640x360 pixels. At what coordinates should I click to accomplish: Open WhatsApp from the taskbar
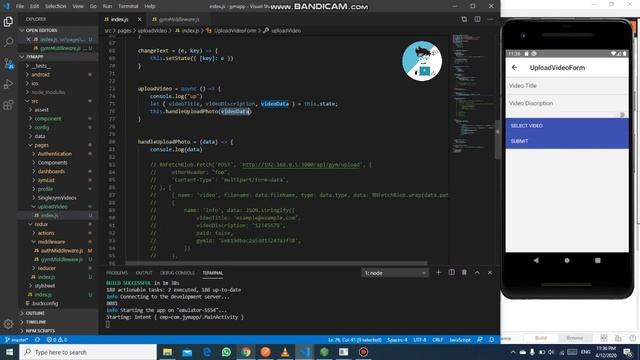coord(226,352)
